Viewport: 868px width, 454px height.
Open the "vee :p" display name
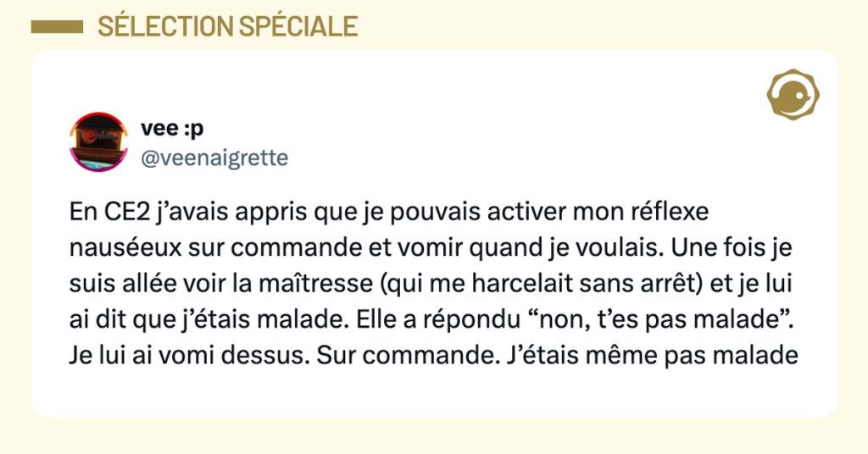point(172,128)
